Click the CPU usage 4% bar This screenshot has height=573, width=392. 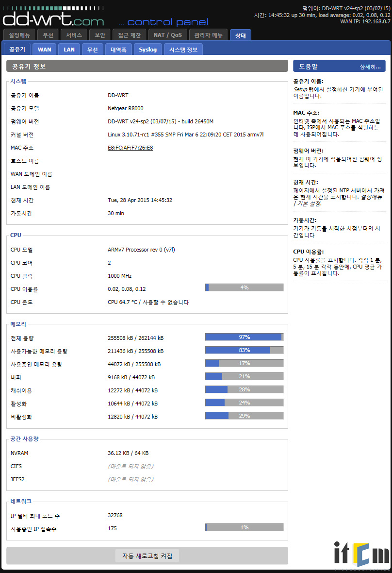[x=244, y=287]
